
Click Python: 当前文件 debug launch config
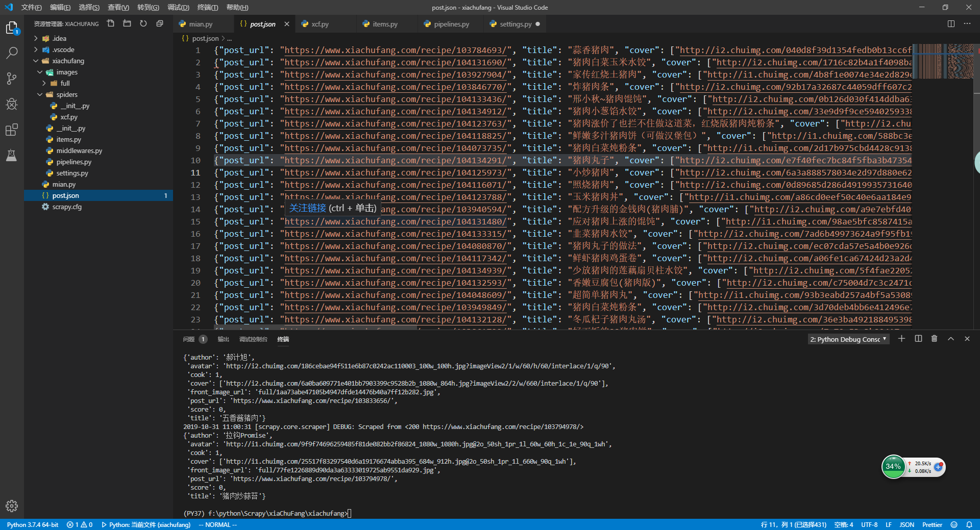tap(146, 524)
